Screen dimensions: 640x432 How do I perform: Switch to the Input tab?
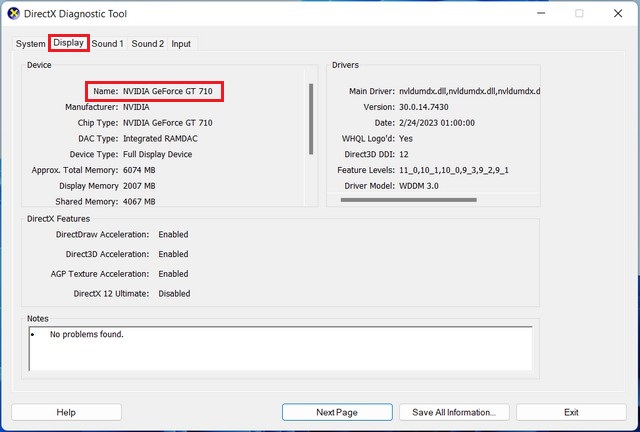click(181, 44)
